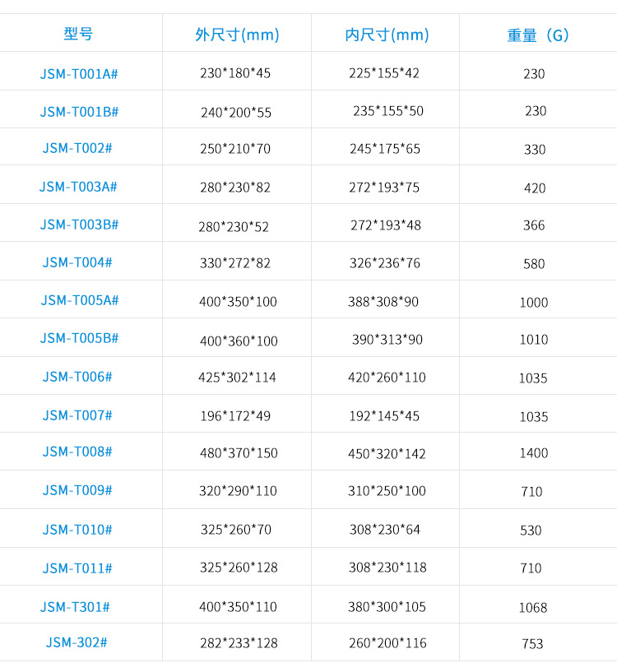The width and height of the screenshot is (617, 672).
Task: Click outer size cell 480*370*150
Action: (239, 453)
